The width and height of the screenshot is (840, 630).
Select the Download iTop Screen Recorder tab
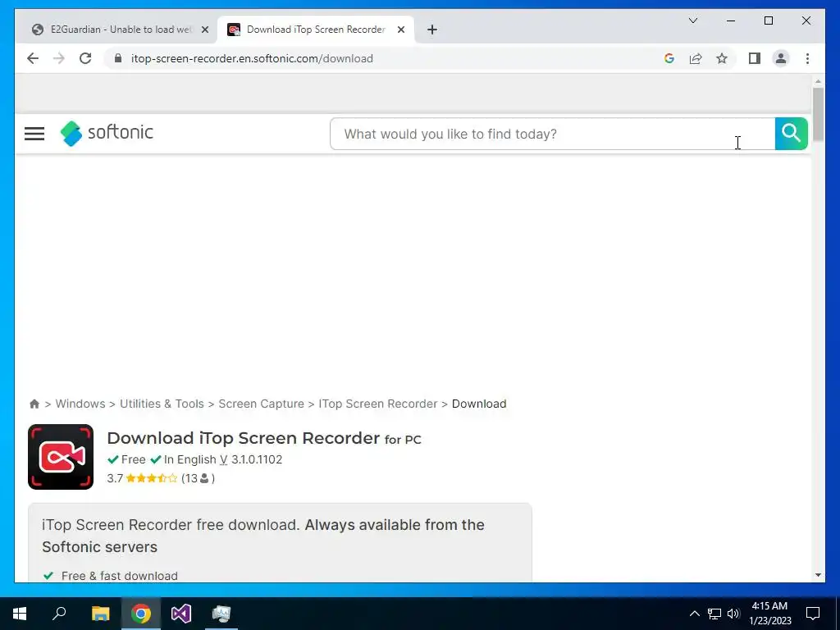tap(316, 30)
